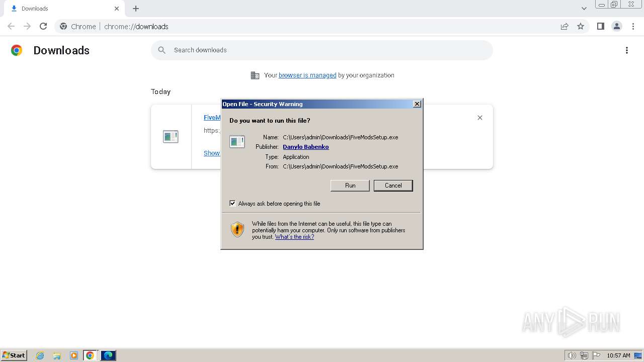
Task: Cancel the Open File security dialog
Action: pyautogui.click(x=393, y=186)
